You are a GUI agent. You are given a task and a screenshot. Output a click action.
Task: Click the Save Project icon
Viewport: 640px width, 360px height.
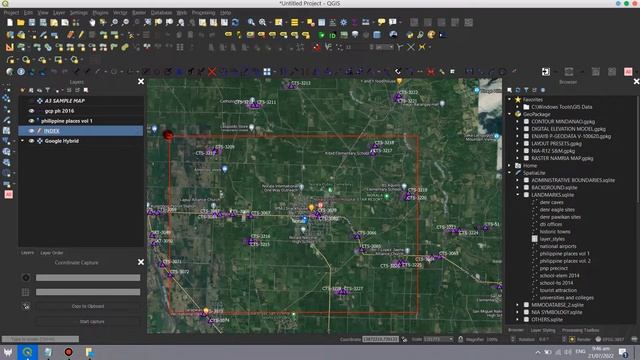(32, 22)
